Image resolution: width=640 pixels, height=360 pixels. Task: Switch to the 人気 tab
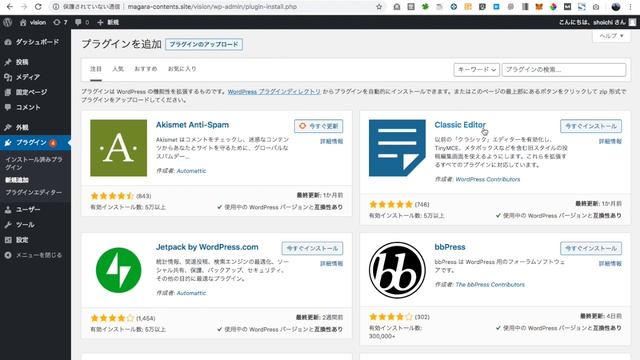pos(118,69)
